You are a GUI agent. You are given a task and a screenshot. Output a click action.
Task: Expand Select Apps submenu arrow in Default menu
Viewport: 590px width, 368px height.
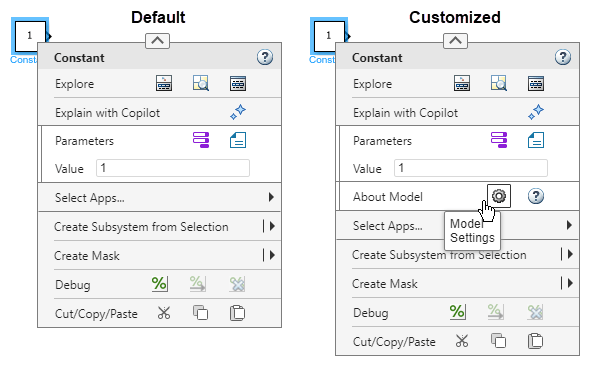tap(271, 197)
